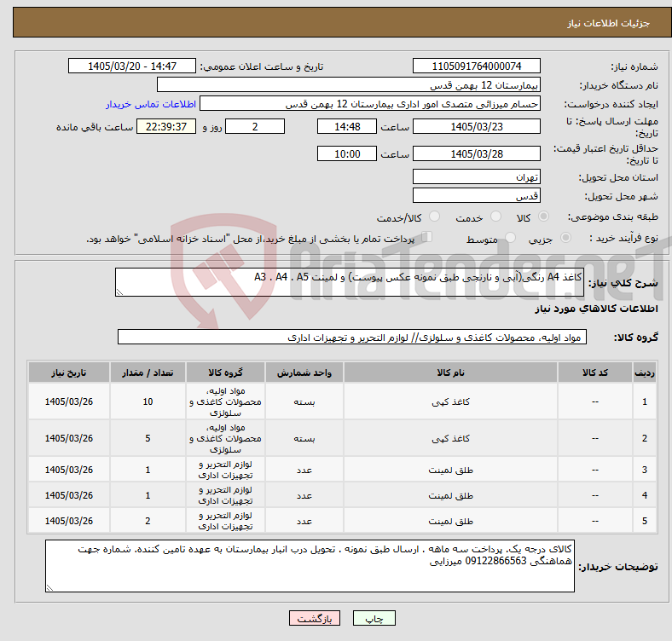Click the requester field حسام میرزائی
The image size is (672, 641).
click(x=370, y=104)
